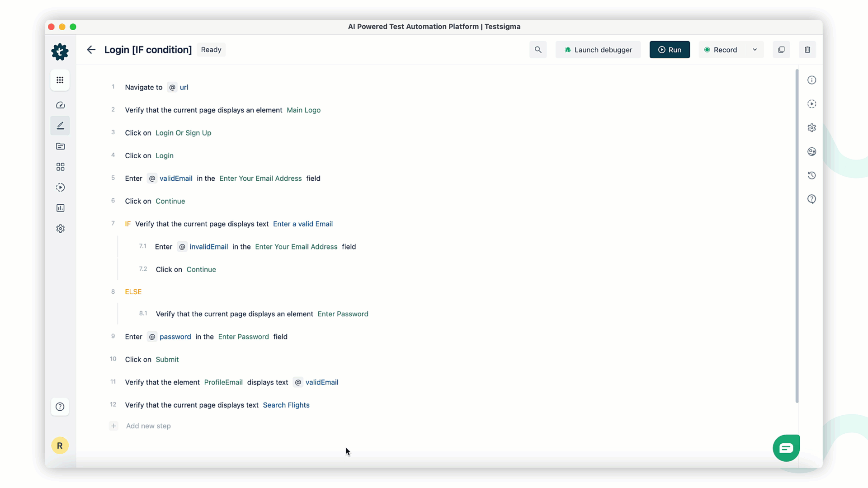
Task: Open the history icon in the right panel
Action: coord(811,175)
